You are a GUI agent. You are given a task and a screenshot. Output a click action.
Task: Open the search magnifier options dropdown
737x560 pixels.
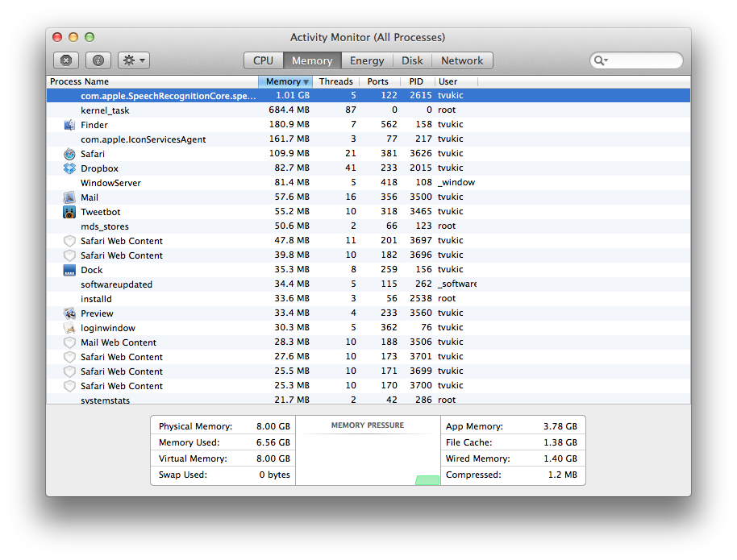[x=602, y=60]
